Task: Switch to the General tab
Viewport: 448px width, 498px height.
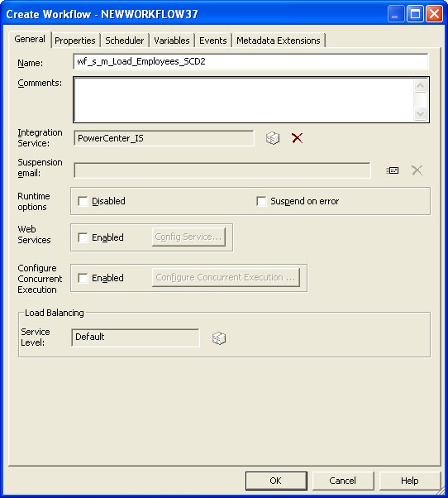Action: tap(30, 40)
